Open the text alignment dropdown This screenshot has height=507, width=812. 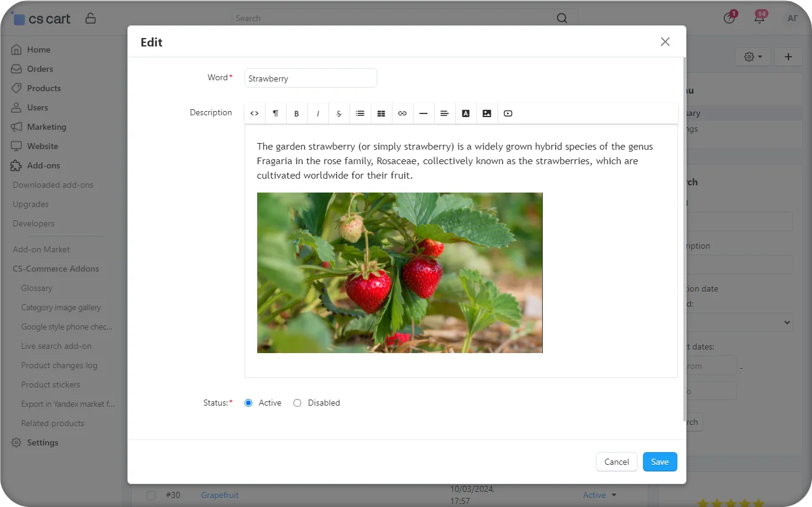click(444, 113)
